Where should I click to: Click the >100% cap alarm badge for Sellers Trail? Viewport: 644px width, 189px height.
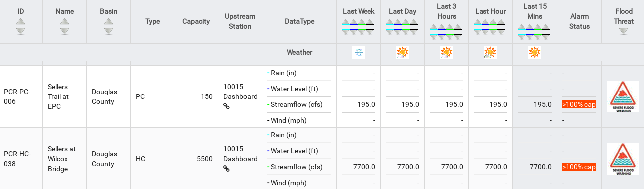pyautogui.click(x=579, y=105)
